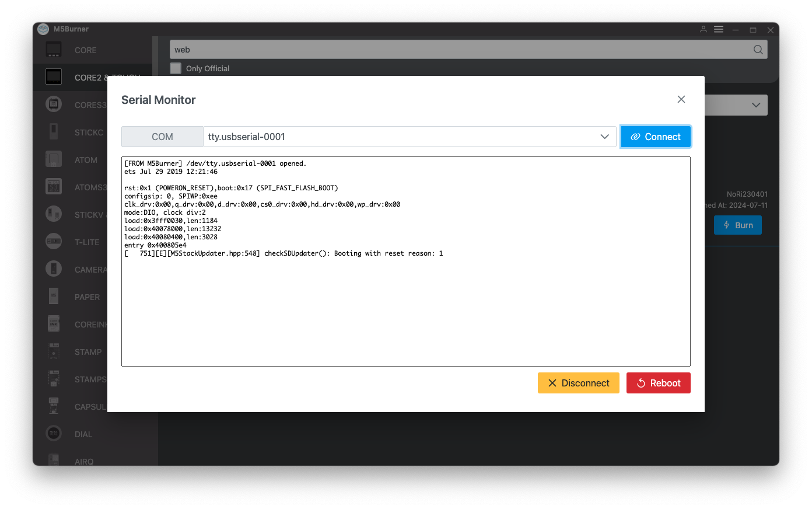Click the CORE device icon in sidebar

54,50
